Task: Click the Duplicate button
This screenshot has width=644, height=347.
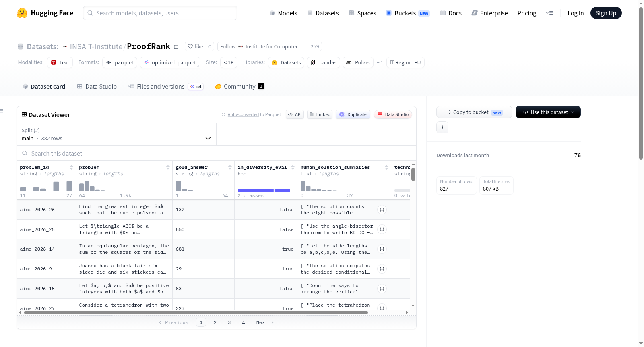Action: click(x=353, y=114)
